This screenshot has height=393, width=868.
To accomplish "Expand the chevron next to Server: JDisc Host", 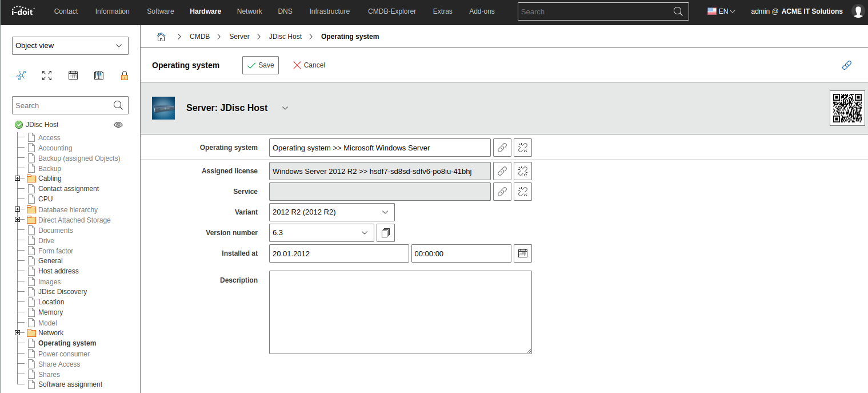I will 285,108.
